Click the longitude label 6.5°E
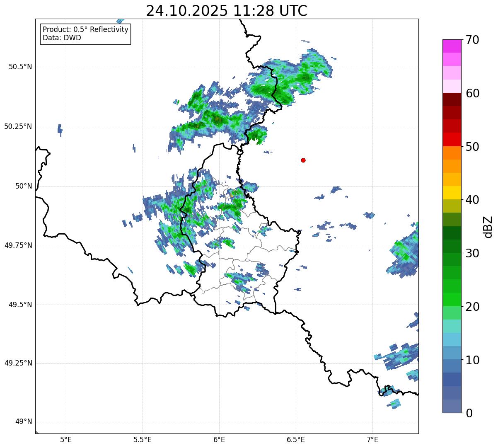 296,439
